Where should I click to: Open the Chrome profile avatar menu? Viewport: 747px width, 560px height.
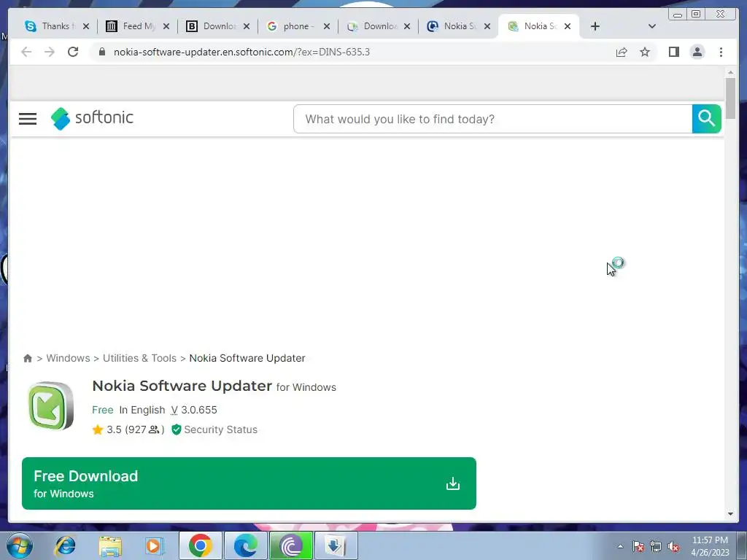coord(697,52)
